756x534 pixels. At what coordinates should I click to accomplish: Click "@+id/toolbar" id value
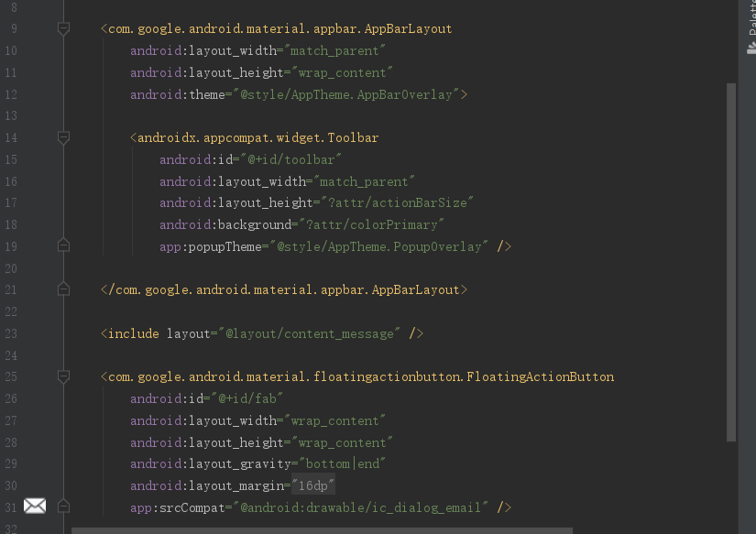tap(290, 159)
